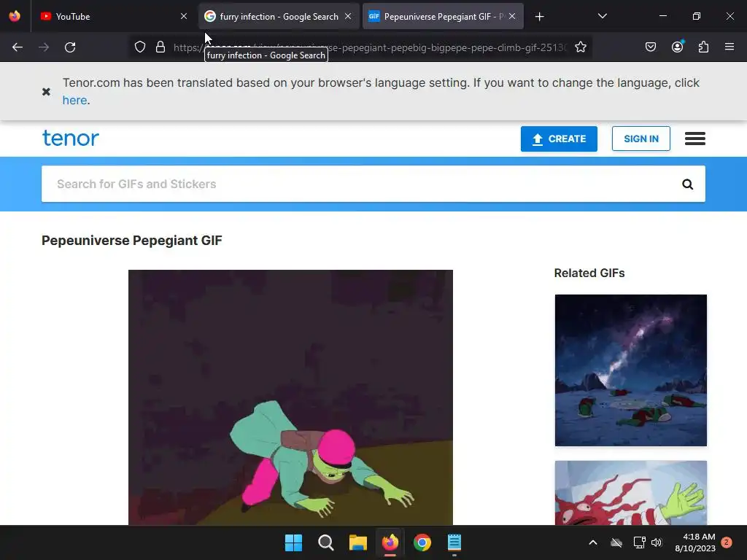Screen dimensions: 747x560
Task: Click the CREATE upload button
Action: [x=559, y=139]
